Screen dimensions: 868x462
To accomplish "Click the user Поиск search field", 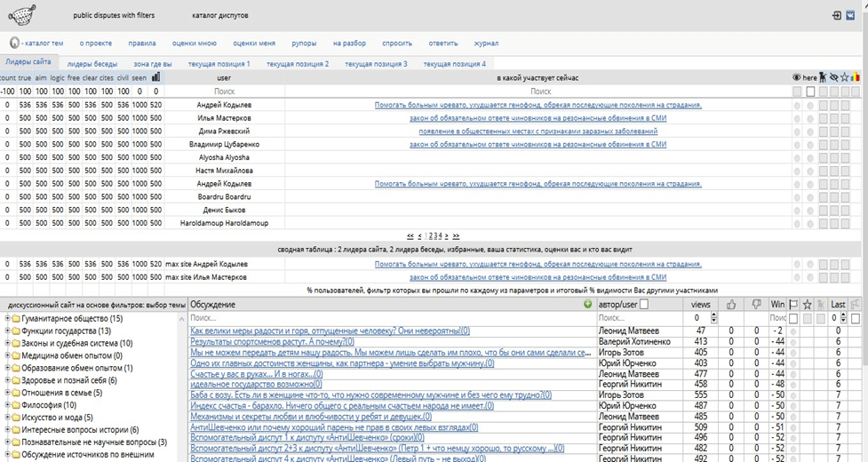I will (225, 91).
